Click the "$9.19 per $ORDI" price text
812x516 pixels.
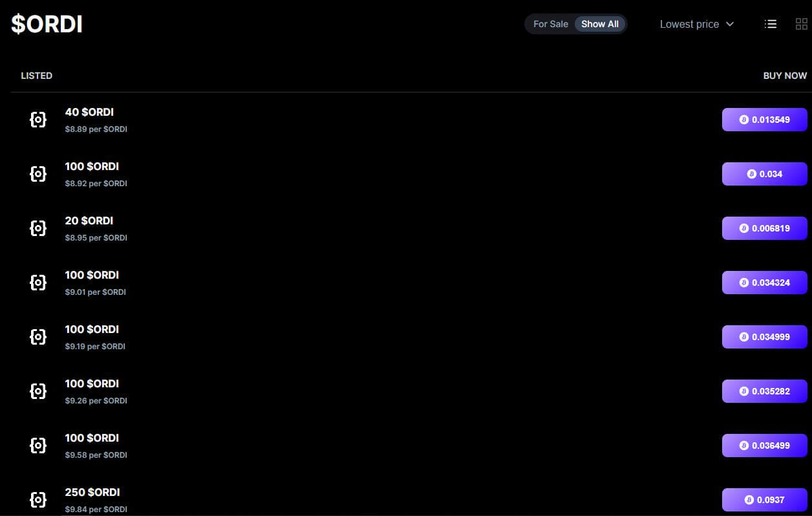click(95, 347)
